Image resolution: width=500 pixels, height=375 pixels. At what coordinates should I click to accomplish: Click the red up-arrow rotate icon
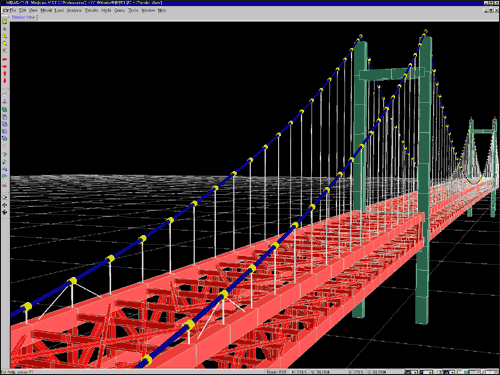tap(5, 74)
